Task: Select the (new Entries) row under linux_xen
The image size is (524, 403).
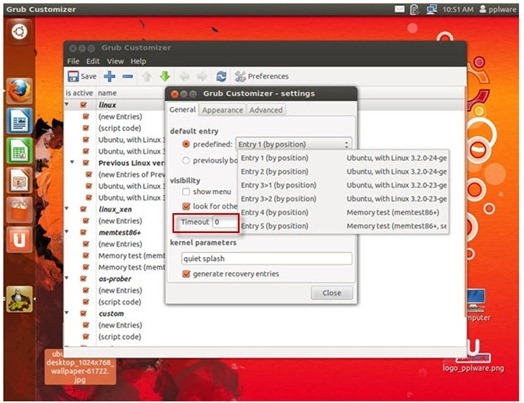Action: (120, 221)
